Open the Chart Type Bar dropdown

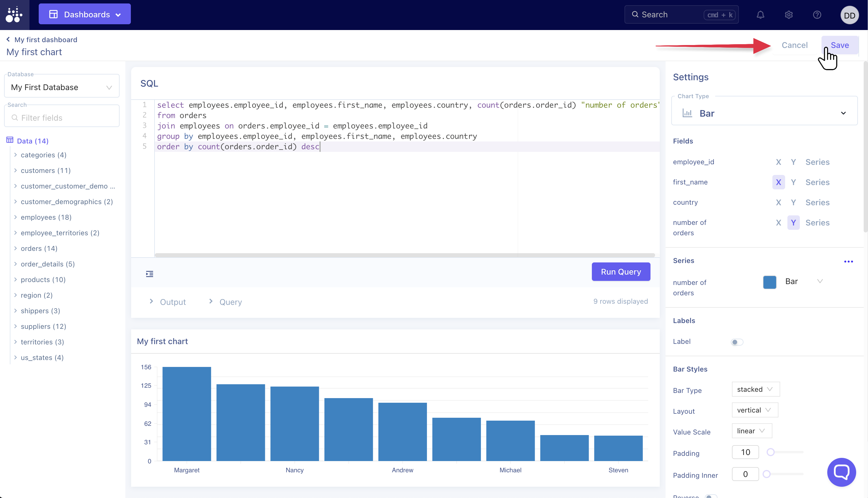(x=764, y=113)
